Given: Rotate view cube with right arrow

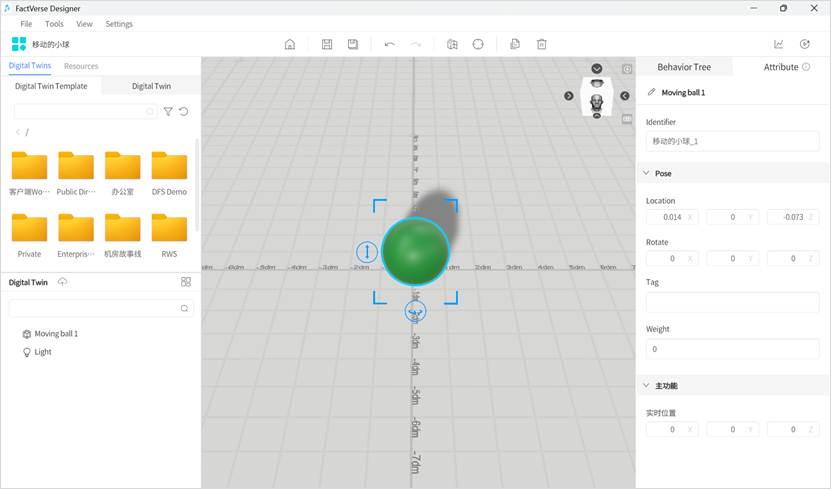Looking at the screenshot, I should click(625, 96).
